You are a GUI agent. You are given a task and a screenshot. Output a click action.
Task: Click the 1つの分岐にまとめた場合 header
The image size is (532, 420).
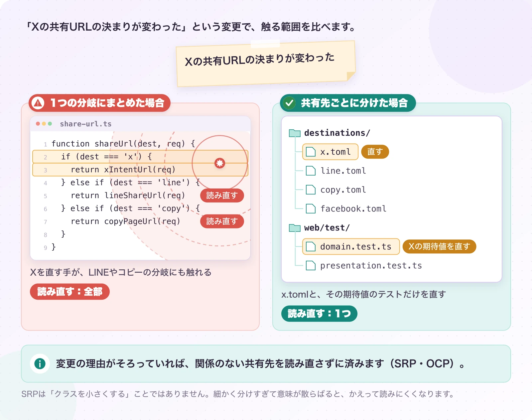coord(99,103)
